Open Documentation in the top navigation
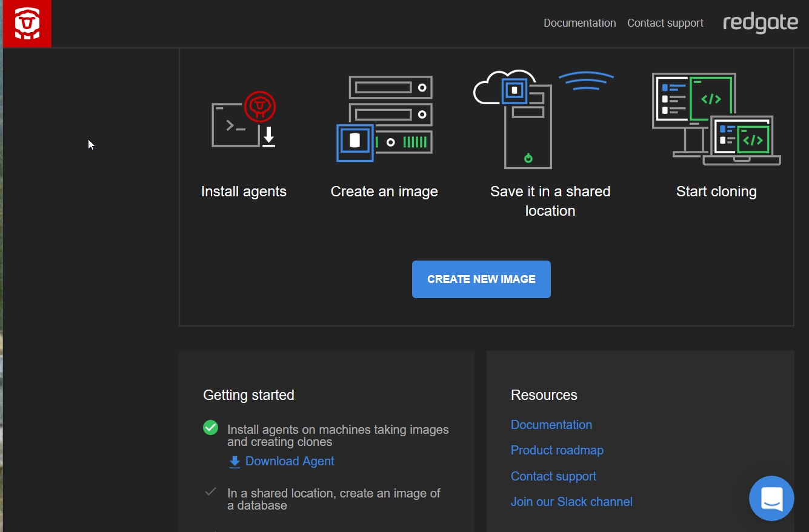 tap(579, 23)
